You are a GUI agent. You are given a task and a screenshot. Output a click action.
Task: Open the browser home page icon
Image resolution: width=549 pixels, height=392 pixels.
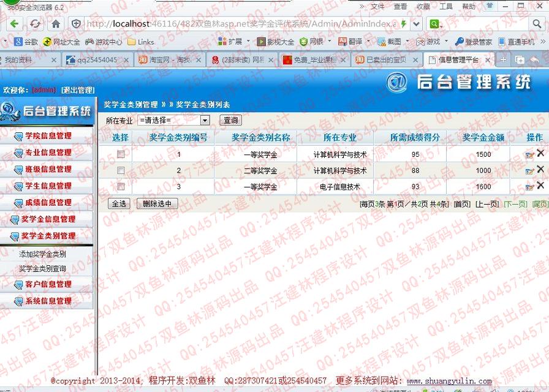[x=56, y=24]
